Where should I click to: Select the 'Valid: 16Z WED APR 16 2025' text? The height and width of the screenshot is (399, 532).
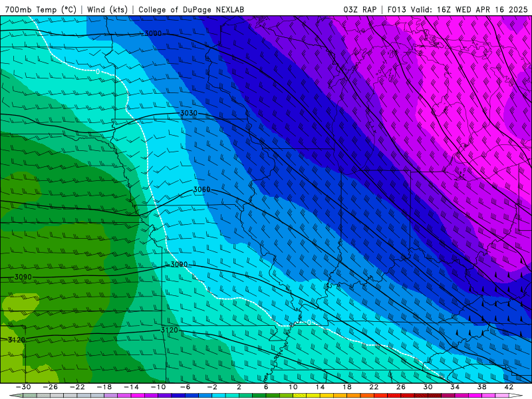469,9
